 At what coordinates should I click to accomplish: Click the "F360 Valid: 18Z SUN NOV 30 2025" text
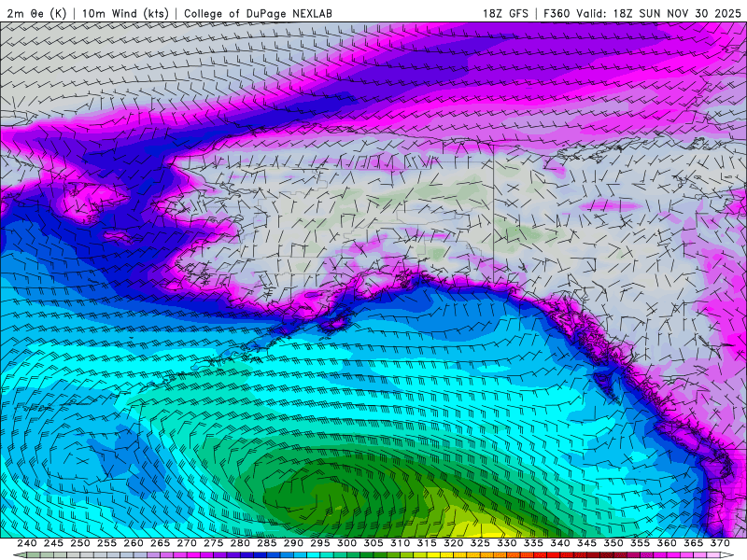point(642,14)
